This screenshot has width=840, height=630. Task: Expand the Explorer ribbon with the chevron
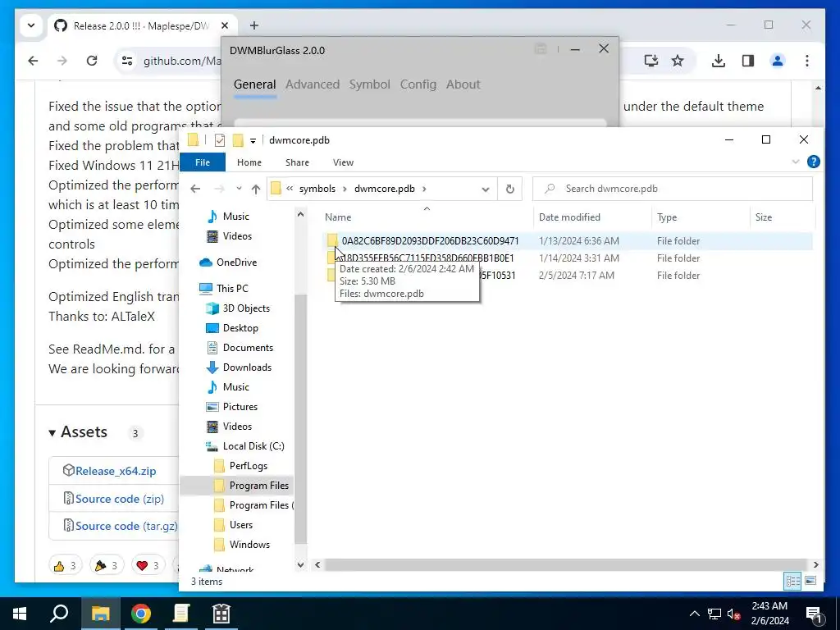coord(796,162)
